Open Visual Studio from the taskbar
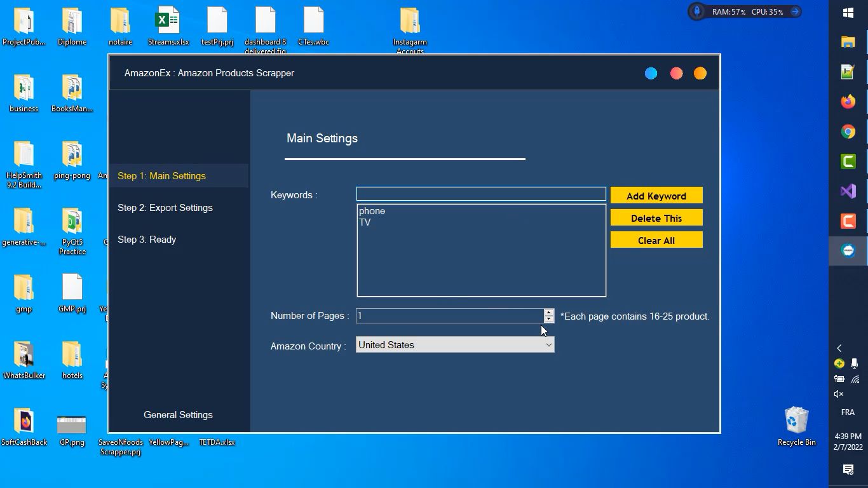868x488 pixels. [848, 191]
